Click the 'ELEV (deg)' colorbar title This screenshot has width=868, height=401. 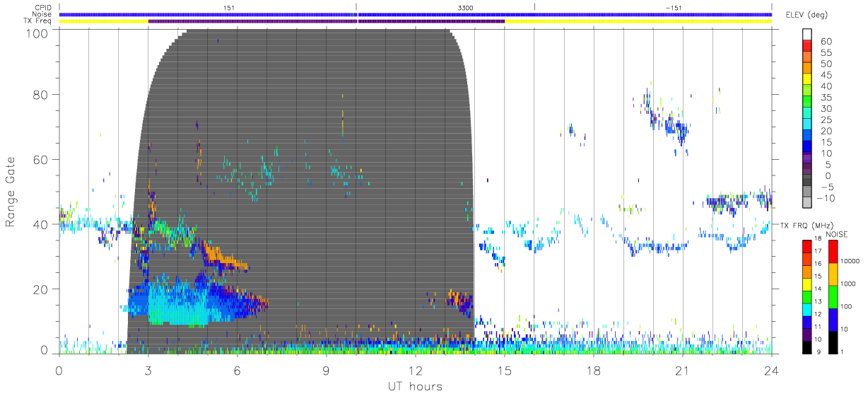point(806,15)
